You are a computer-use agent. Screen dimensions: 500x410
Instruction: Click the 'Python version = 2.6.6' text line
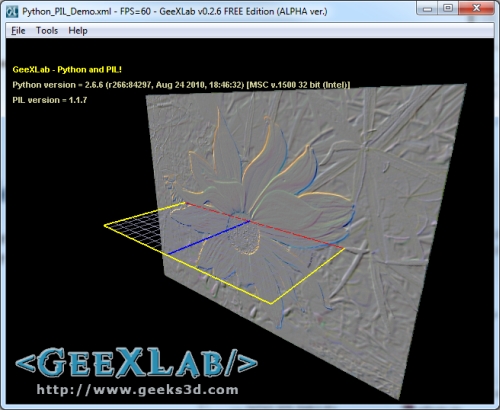tap(181, 85)
